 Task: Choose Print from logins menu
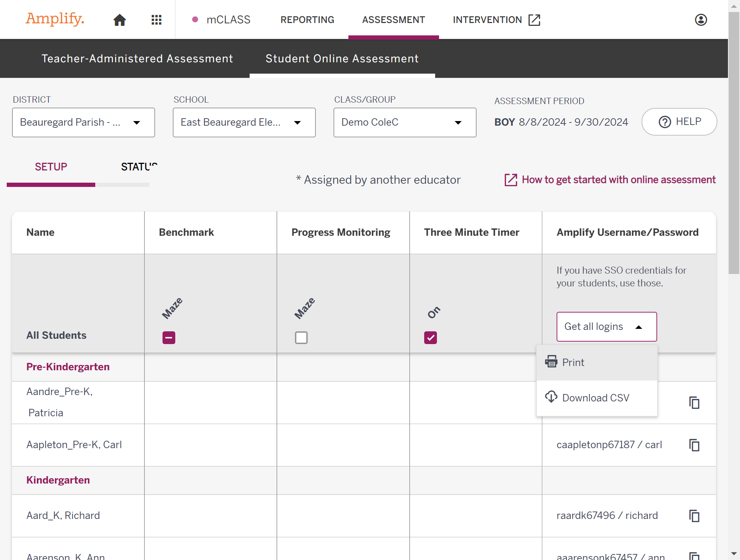[597, 362]
